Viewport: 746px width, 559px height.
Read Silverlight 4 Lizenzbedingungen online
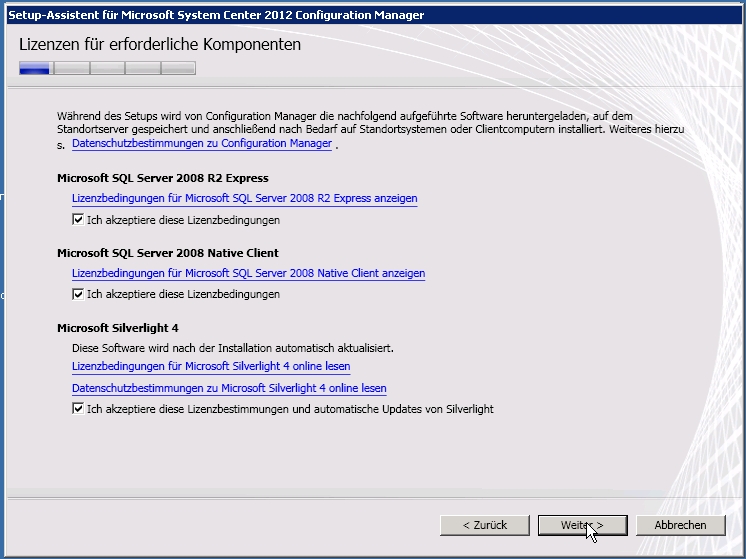(211, 367)
